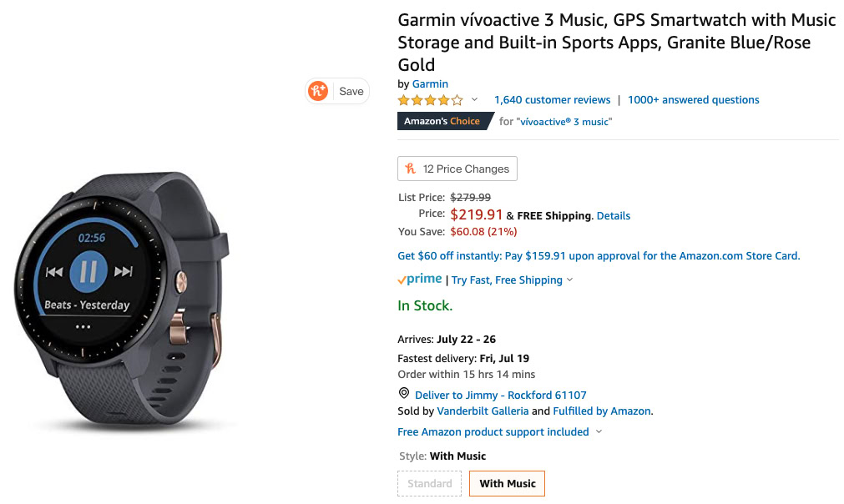
Task: Click the star rating icons
Action: (430, 100)
